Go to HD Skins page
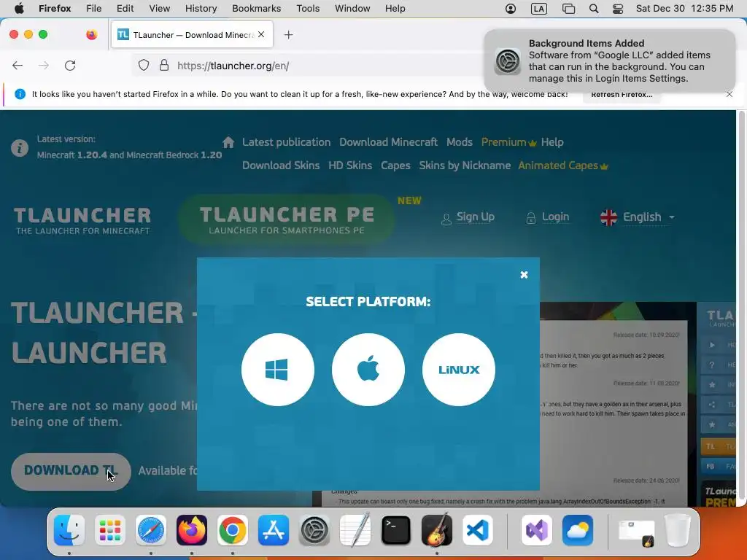 coord(350,166)
